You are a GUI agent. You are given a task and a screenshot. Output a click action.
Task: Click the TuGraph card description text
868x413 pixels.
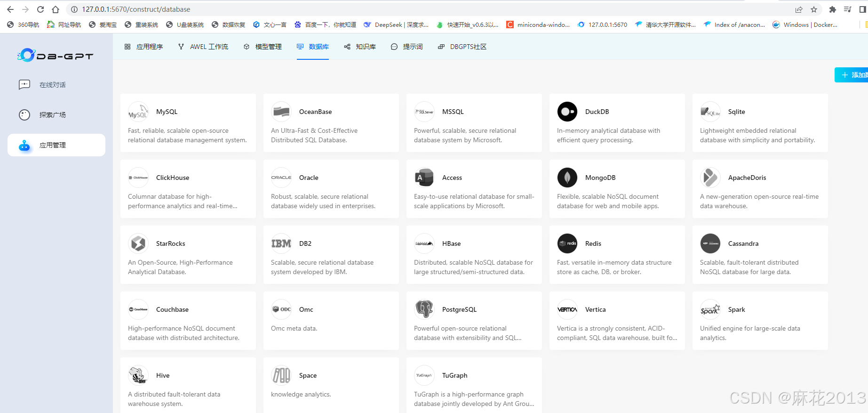point(474,399)
